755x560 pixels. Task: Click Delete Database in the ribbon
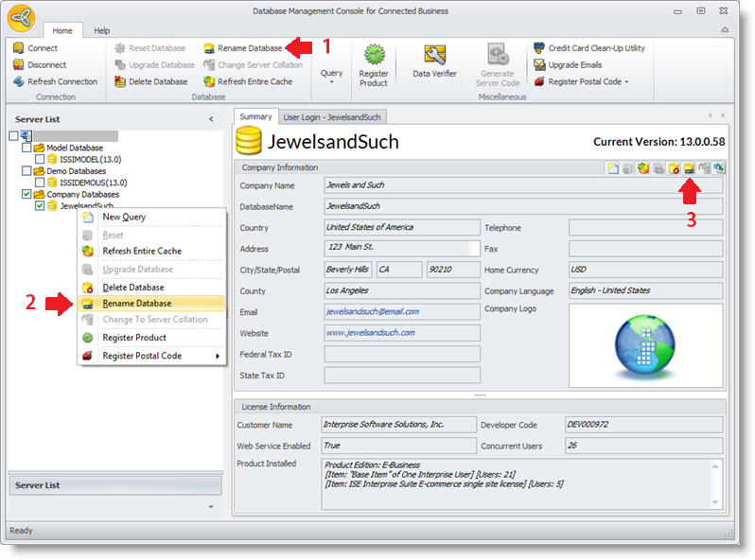pyautogui.click(x=151, y=82)
